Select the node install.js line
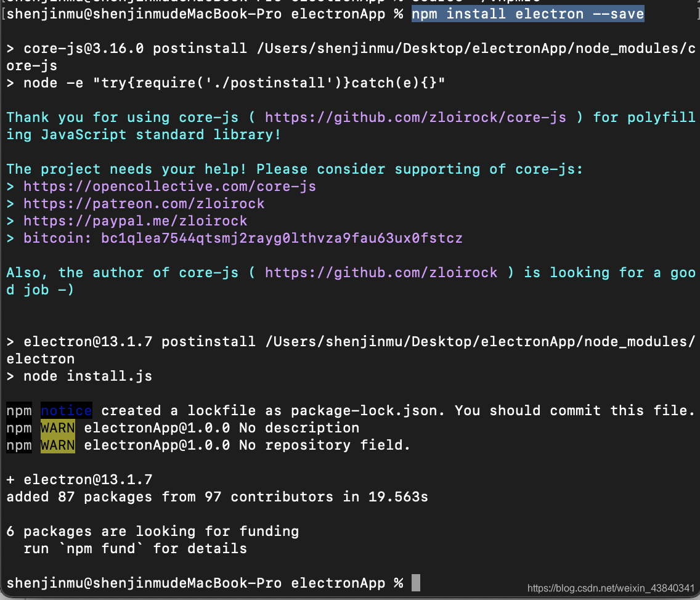Screen dimensions: 700x600 pos(80,376)
